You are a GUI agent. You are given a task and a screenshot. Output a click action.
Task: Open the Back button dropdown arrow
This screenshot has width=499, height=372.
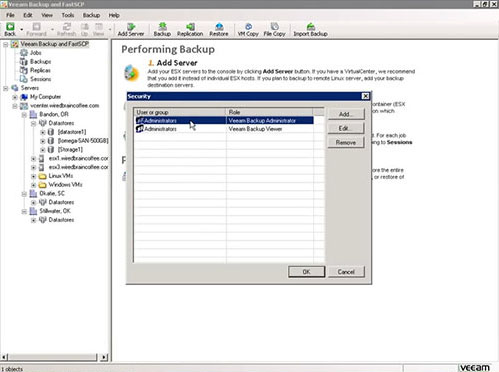[x=22, y=29]
